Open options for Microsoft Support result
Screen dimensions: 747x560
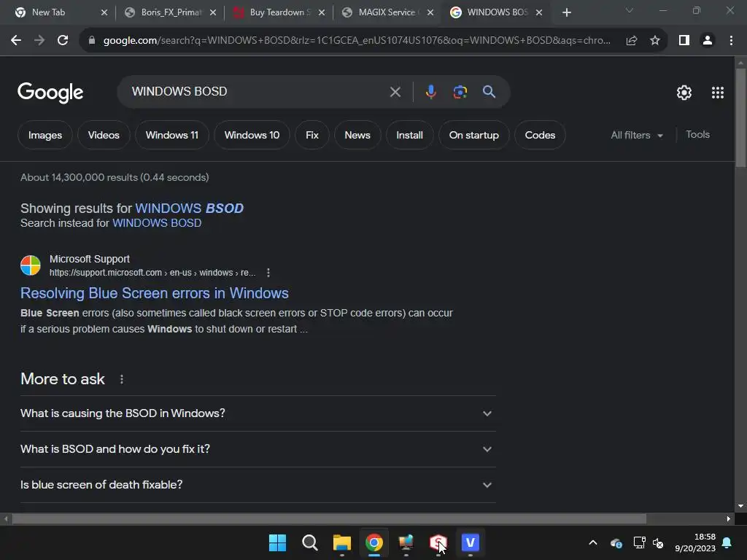pos(268,273)
